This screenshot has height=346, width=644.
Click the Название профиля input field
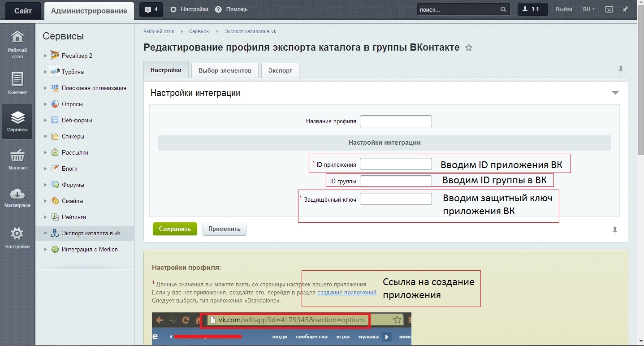point(395,121)
